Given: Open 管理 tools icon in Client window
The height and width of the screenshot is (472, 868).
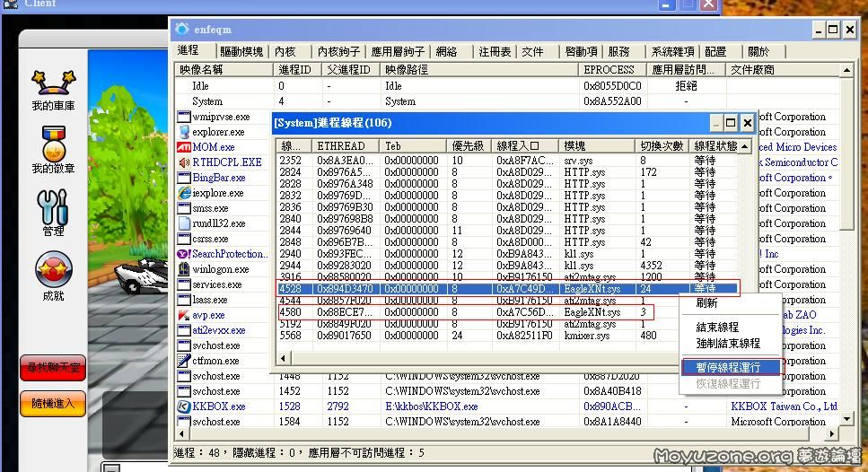Looking at the screenshot, I should coord(53,207).
